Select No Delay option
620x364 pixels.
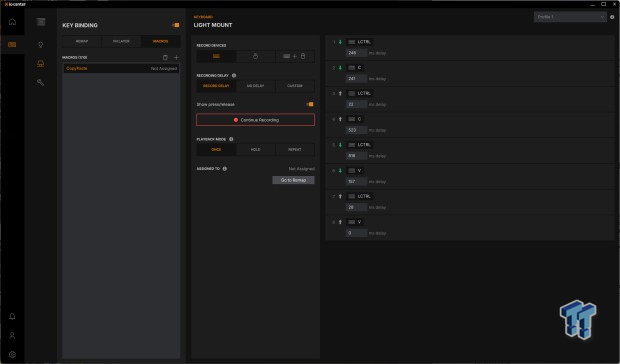pyautogui.click(x=255, y=86)
